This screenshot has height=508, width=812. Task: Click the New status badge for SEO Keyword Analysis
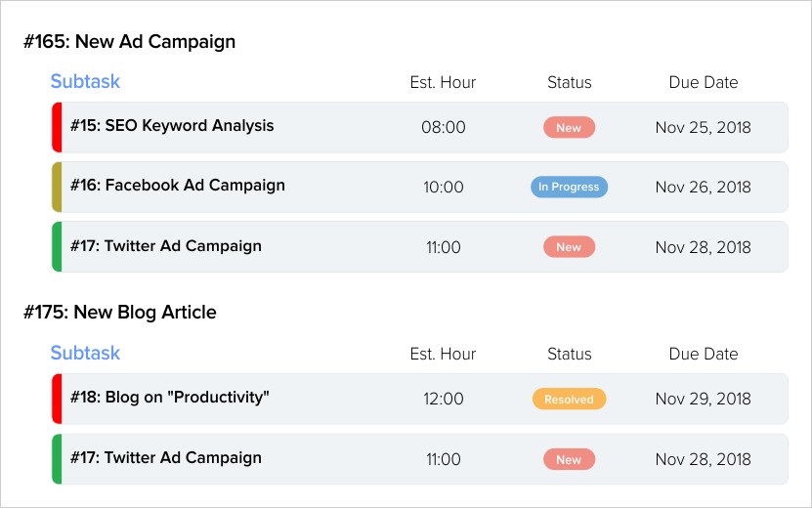click(x=569, y=128)
